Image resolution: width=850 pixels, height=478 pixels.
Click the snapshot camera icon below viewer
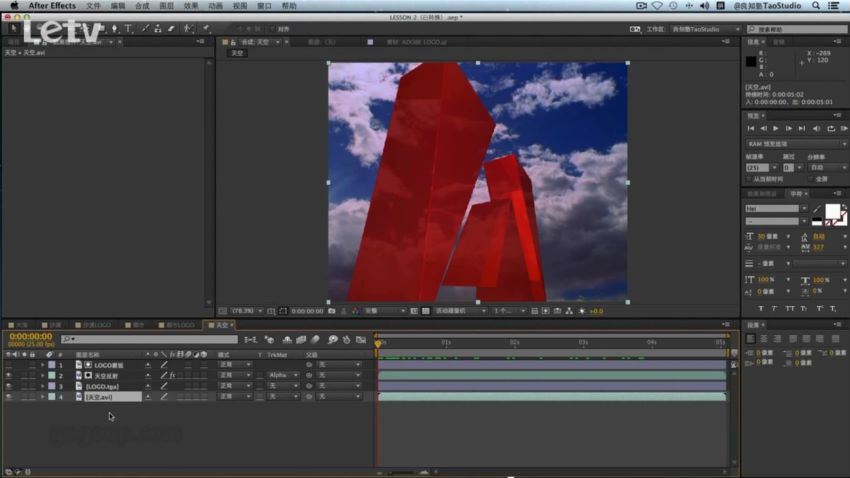point(332,311)
